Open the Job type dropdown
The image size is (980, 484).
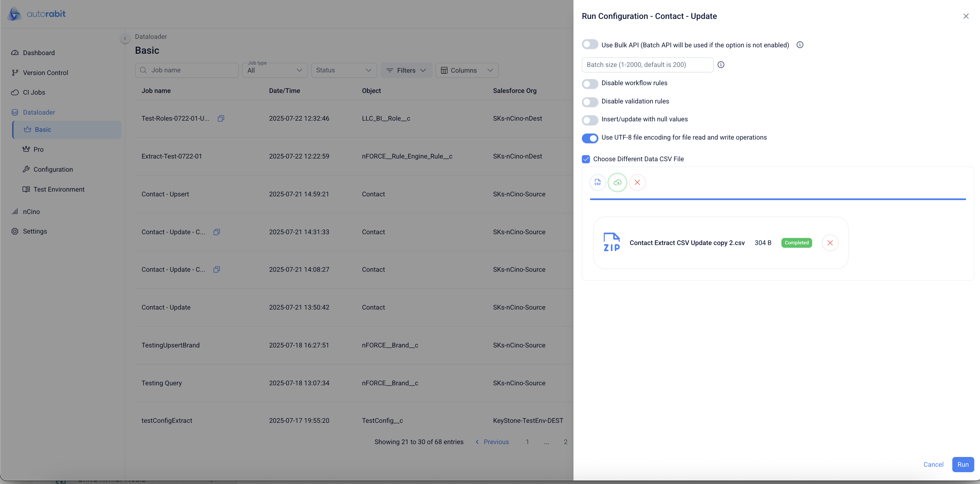(x=274, y=70)
